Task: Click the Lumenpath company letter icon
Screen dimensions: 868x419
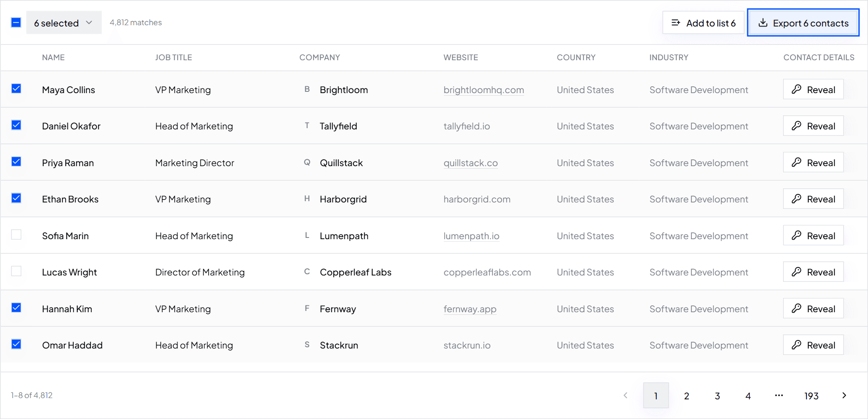Action: 307,235
